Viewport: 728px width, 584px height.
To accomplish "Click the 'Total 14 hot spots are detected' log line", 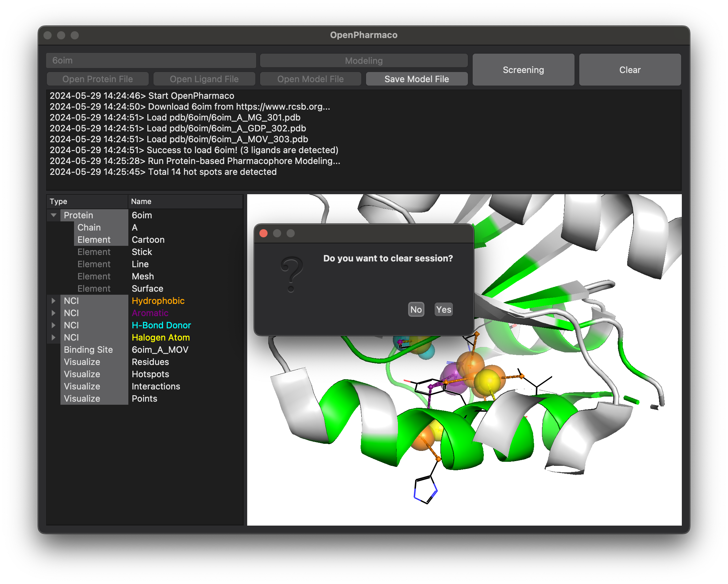I will point(163,171).
